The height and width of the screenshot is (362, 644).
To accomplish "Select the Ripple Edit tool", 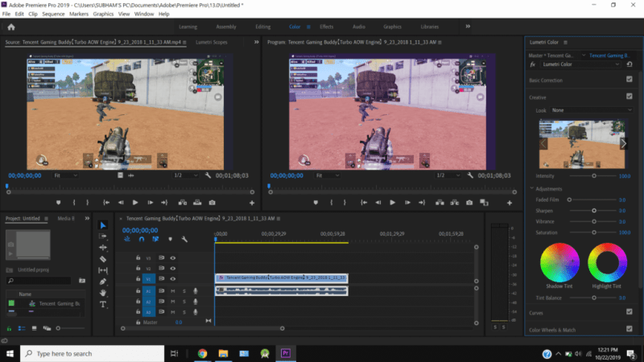I will click(x=103, y=248).
